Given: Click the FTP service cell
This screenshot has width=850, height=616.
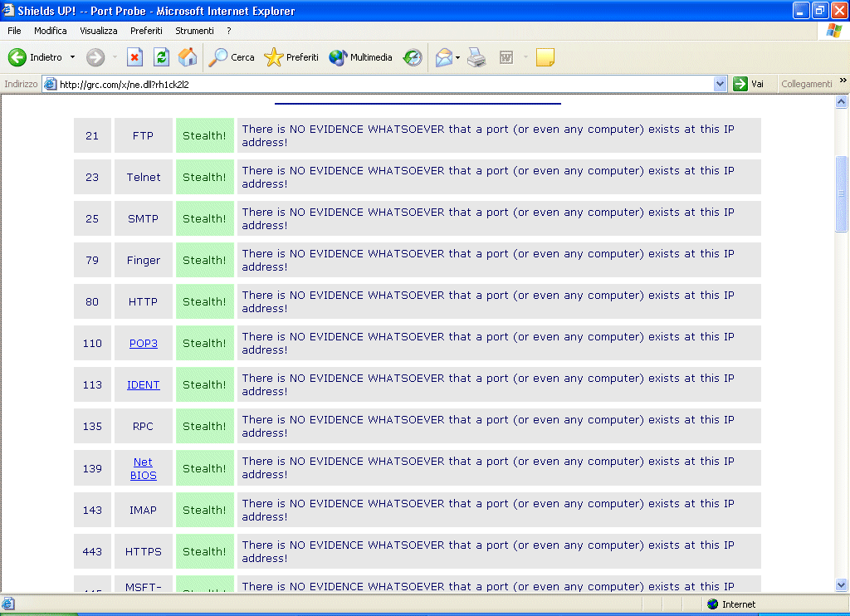Looking at the screenshot, I should (x=143, y=135).
